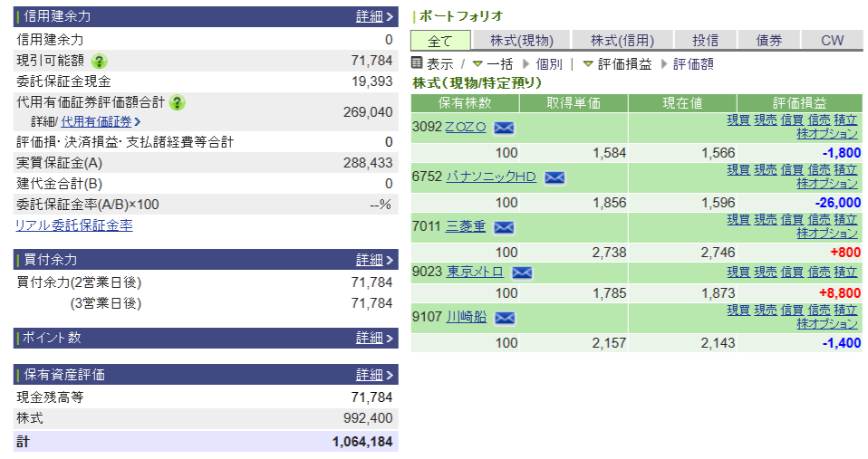The width and height of the screenshot is (868, 459).
Task: Switch to the 株式(現物) portfolio tab
Action: coord(521,41)
